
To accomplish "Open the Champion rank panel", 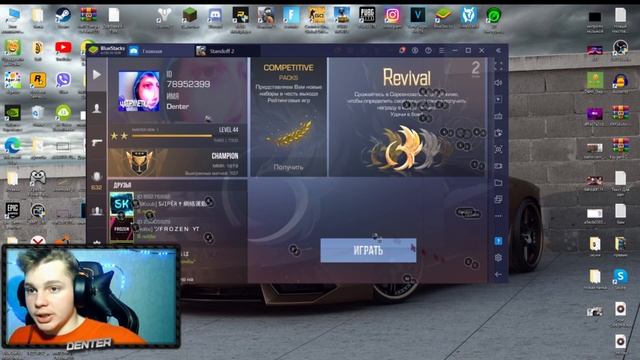I will click(x=178, y=162).
